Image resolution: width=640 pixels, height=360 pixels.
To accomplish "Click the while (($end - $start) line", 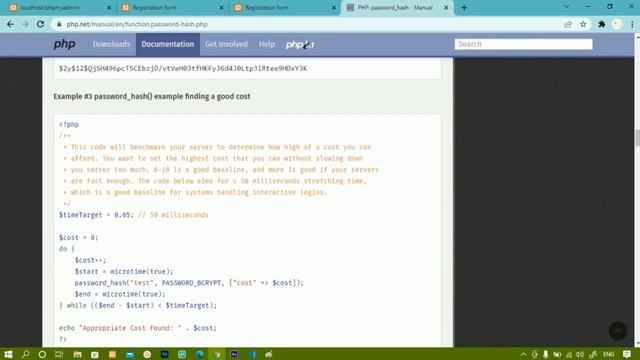I will 138,305.
